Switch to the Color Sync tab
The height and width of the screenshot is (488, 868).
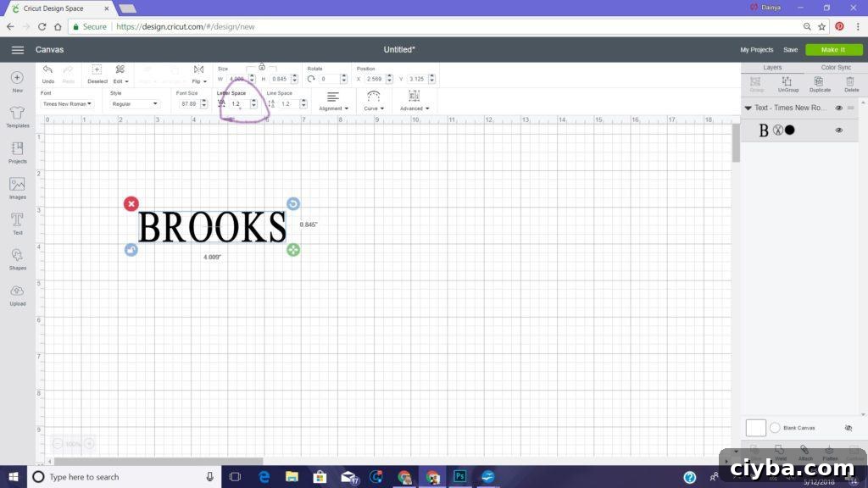click(x=836, y=67)
